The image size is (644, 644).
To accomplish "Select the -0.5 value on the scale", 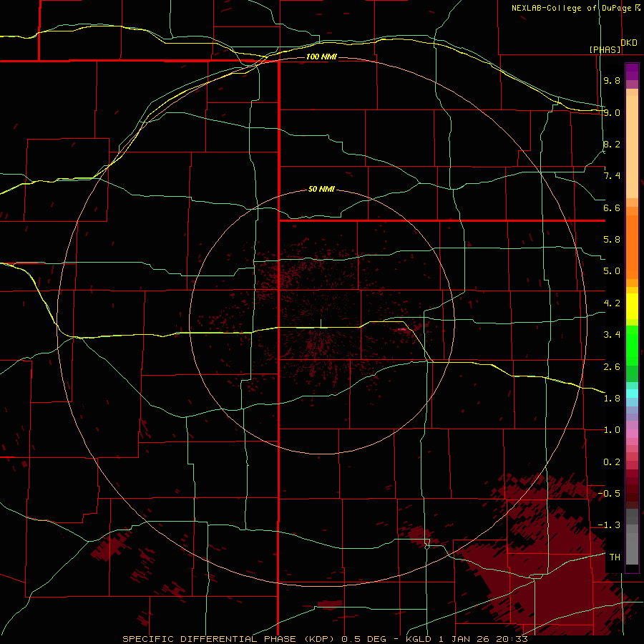I will (609, 494).
